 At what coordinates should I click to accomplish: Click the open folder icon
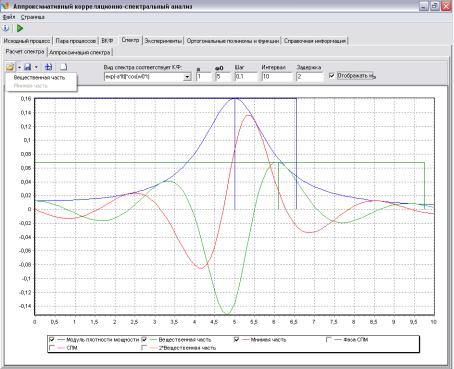coord(10,67)
